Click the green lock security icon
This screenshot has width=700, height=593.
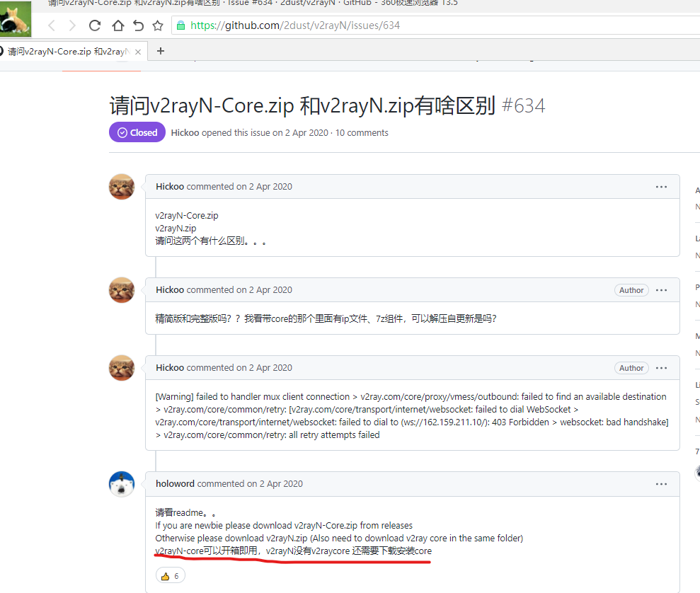pyautogui.click(x=180, y=25)
